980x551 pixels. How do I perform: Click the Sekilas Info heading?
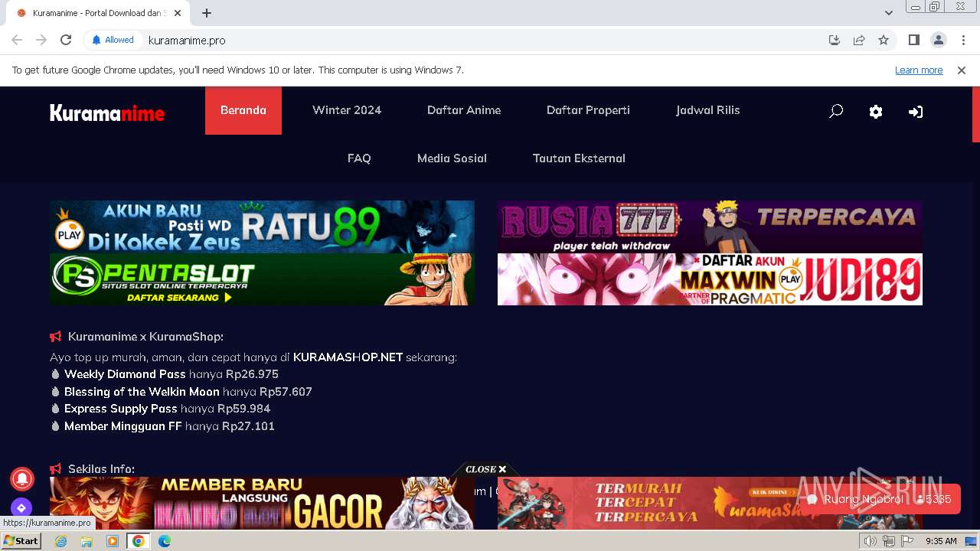point(101,469)
